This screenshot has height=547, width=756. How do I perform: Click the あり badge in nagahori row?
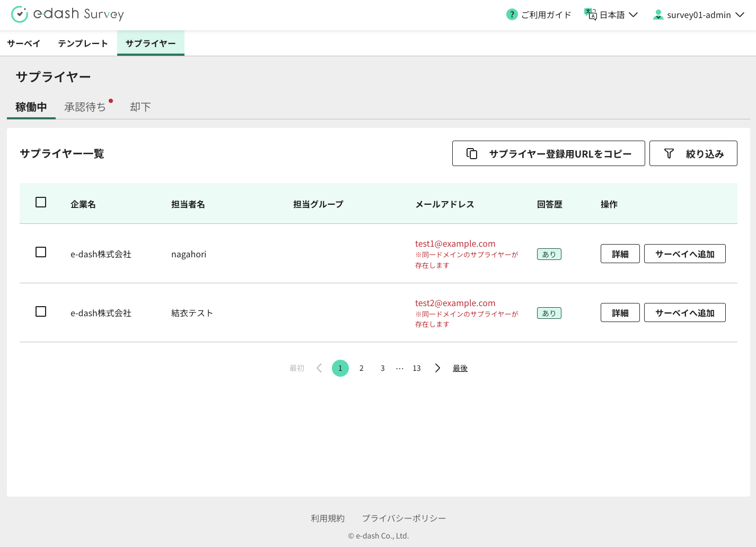click(x=549, y=254)
